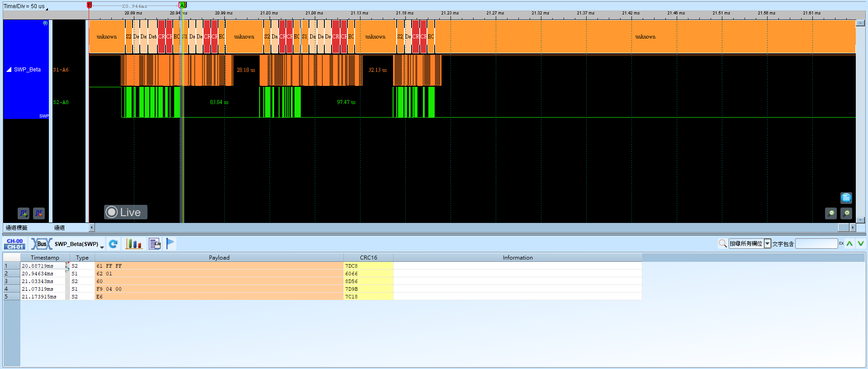The height and width of the screenshot is (369, 868).
Task: Click the remove channel icon
Action: (x=39, y=213)
